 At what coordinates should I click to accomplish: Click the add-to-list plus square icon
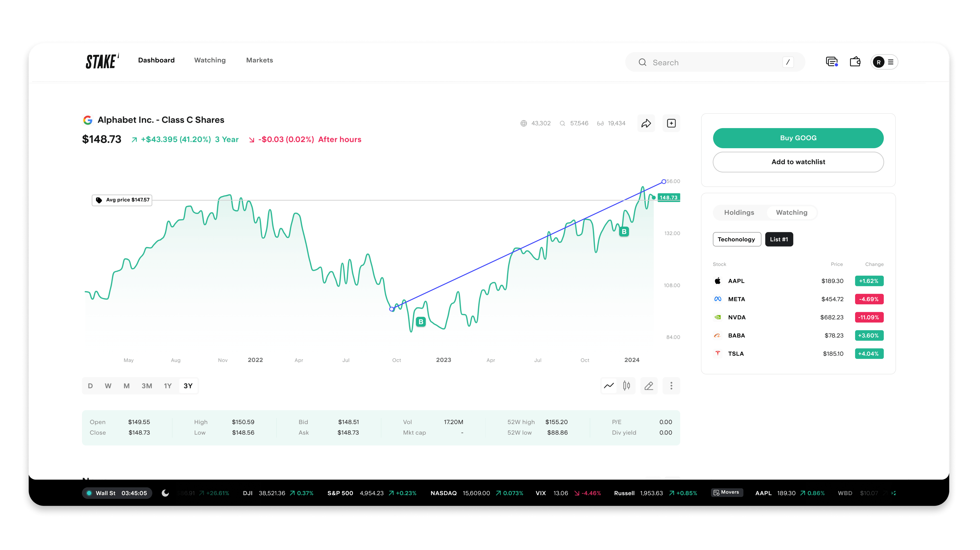pos(671,123)
